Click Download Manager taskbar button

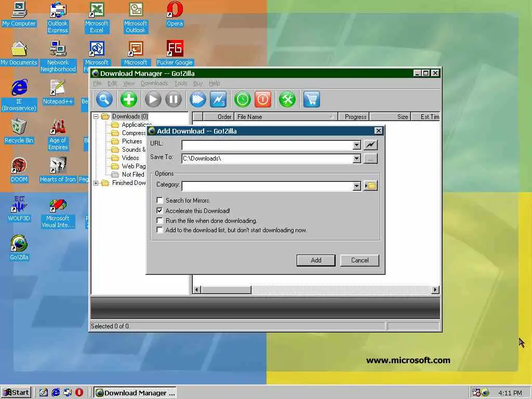tap(135, 393)
